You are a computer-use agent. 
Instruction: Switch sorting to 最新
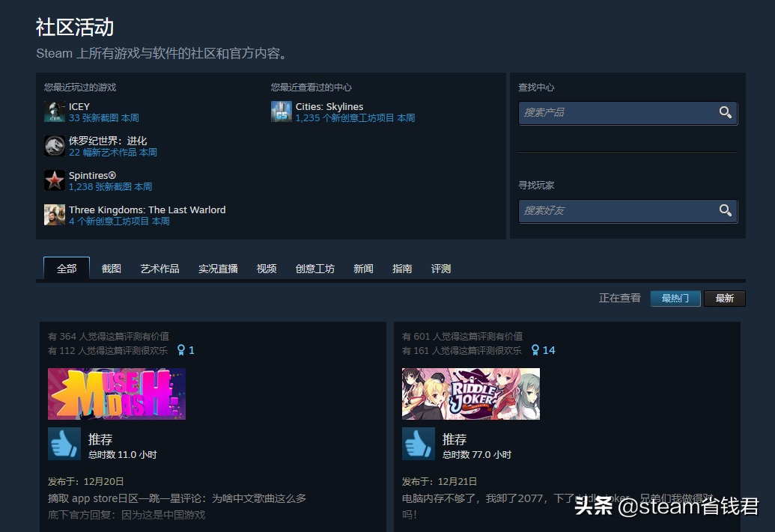(725, 299)
